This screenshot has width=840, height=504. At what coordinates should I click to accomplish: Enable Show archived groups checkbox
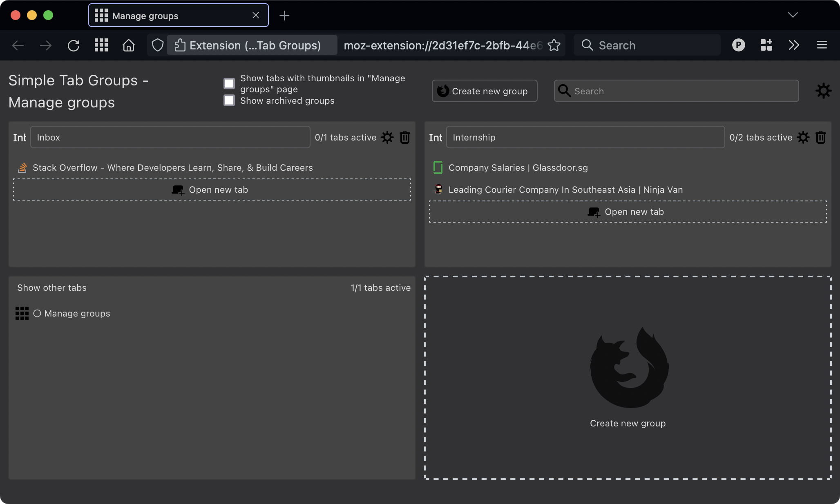tap(229, 100)
